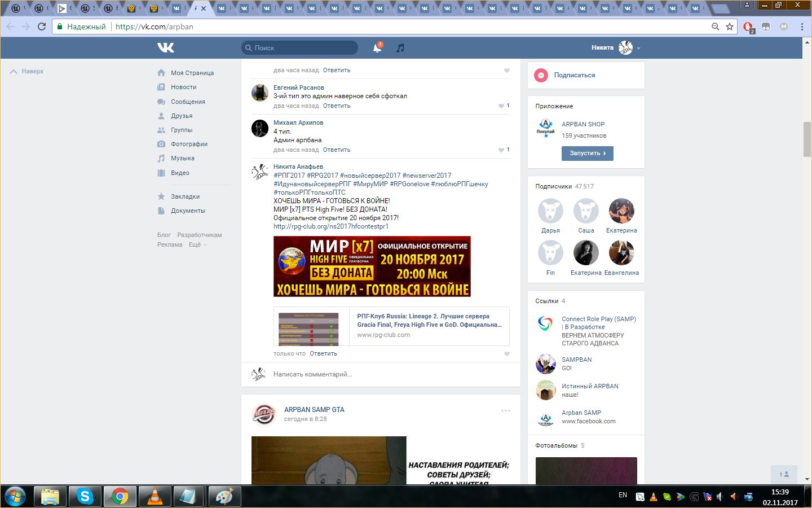This screenshot has height=508, width=812.
Task: Like Михаил Архипов's comment with the heart
Action: [501, 150]
